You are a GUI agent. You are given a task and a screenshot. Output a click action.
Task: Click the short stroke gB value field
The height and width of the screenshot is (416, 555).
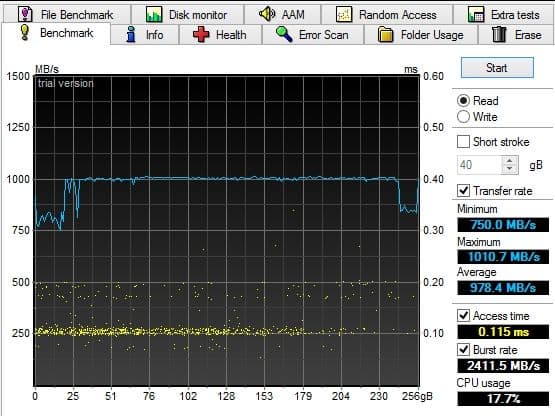point(480,165)
